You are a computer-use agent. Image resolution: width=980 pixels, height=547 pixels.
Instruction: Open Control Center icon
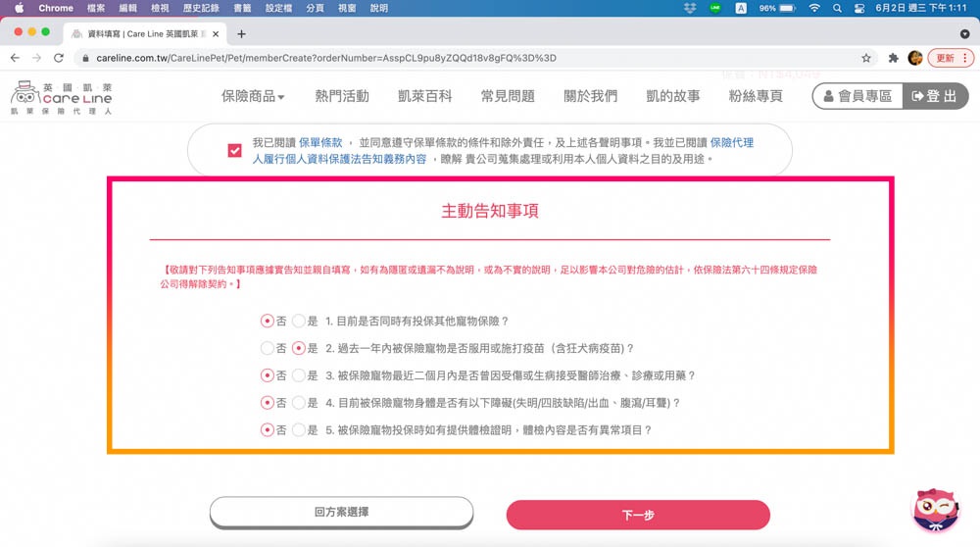click(x=859, y=8)
